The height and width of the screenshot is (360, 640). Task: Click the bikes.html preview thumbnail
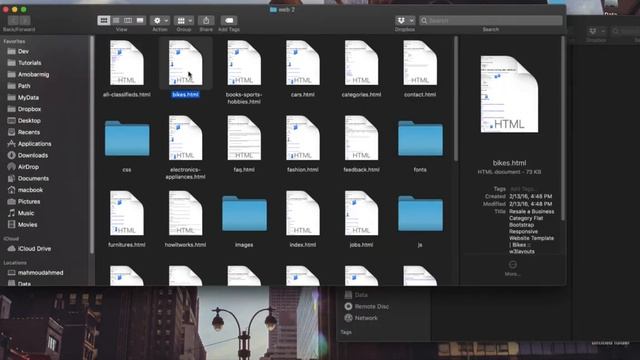click(509, 94)
